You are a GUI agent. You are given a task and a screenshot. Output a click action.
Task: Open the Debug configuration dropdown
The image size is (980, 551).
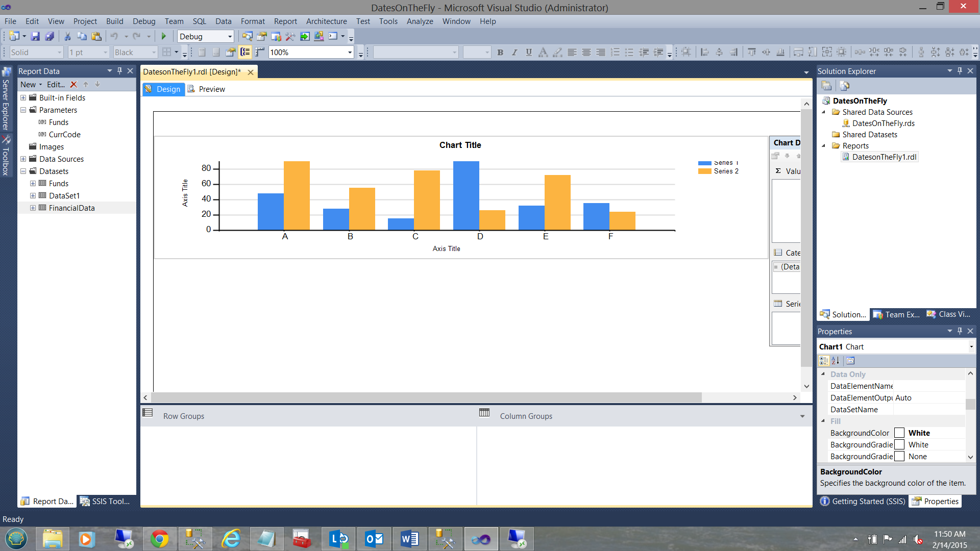point(230,37)
